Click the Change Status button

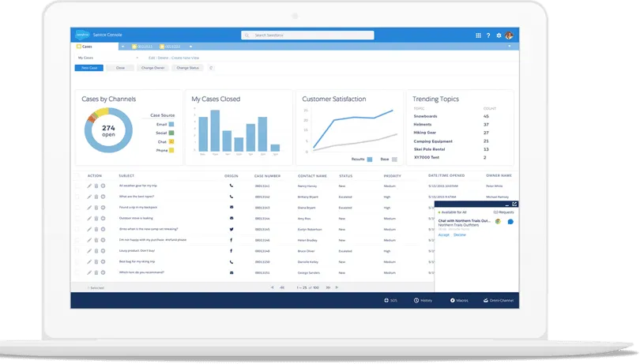tap(188, 68)
